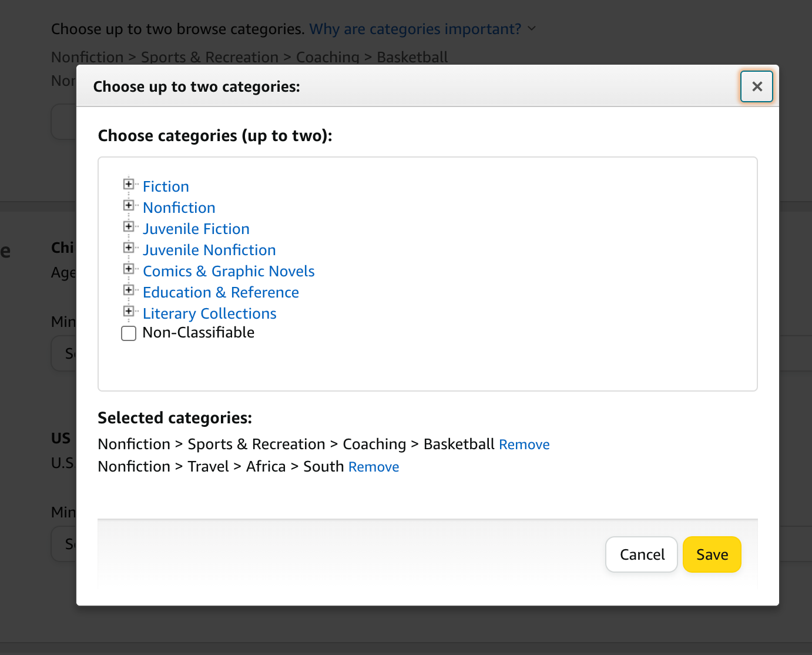
Task: Expand the Fiction category plus icon
Action: [x=129, y=184]
